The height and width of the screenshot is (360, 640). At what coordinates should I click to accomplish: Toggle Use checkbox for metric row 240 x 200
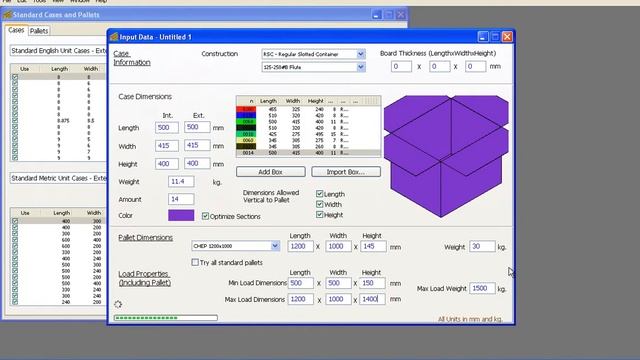[x=15, y=302]
